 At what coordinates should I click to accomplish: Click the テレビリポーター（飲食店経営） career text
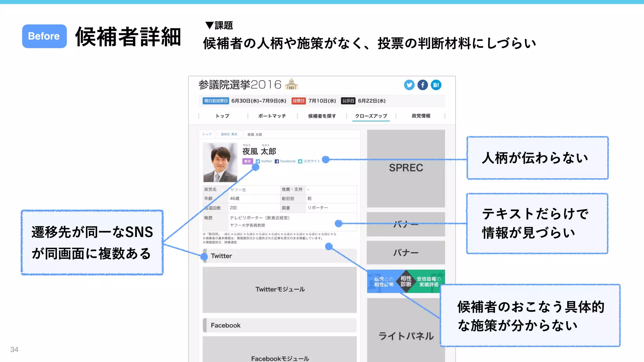pyautogui.click(x=260, y=218)
